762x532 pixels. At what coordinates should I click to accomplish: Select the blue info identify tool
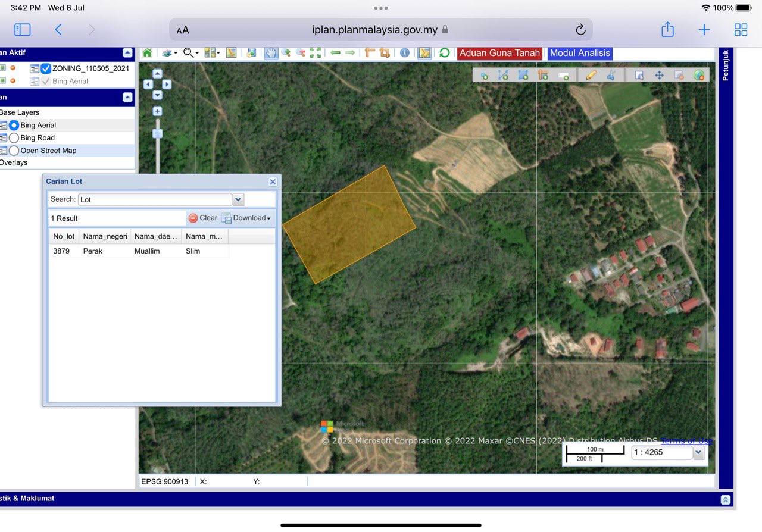(x=405, y=53)
